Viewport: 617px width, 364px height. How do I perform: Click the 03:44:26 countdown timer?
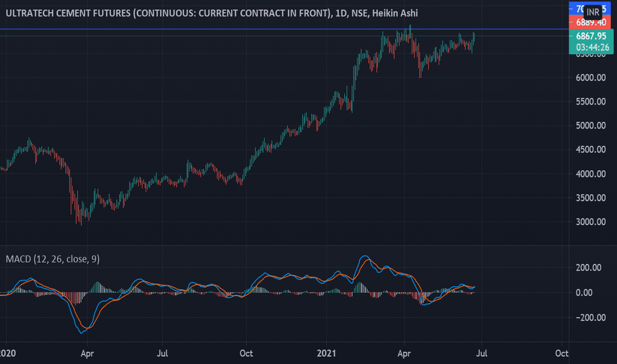[593, 48]
